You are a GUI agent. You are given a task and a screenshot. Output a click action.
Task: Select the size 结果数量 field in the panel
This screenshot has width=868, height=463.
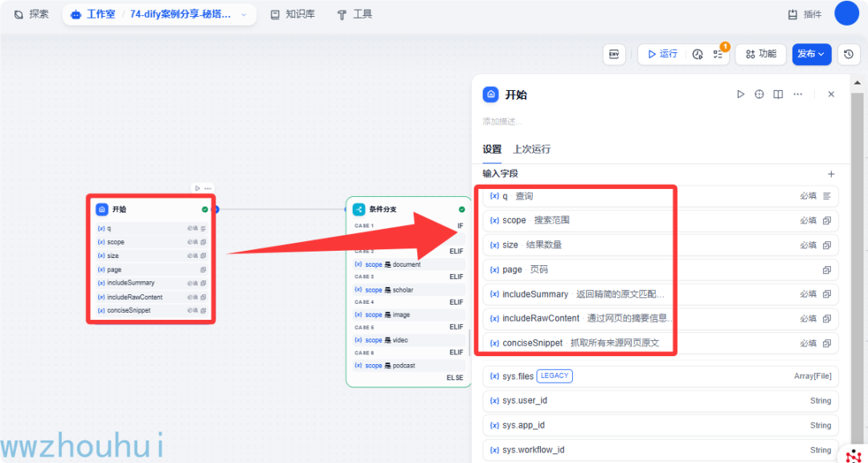click(661, 245)
